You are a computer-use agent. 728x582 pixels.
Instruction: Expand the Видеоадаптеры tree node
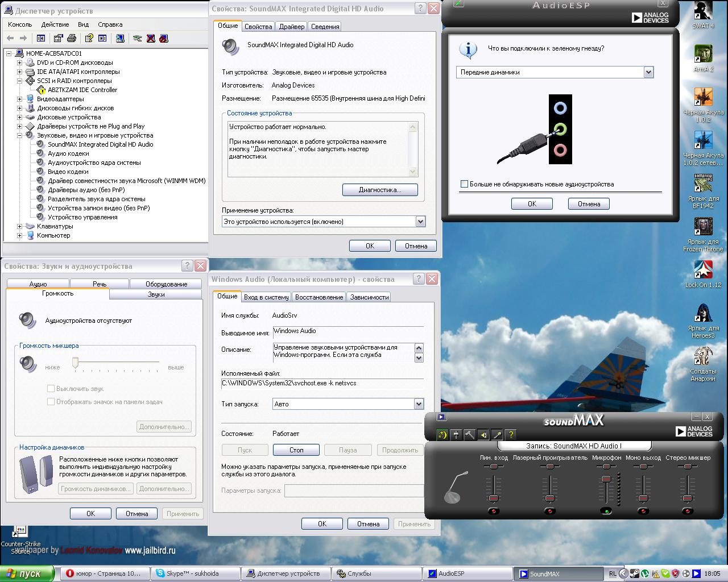point(19,99)
